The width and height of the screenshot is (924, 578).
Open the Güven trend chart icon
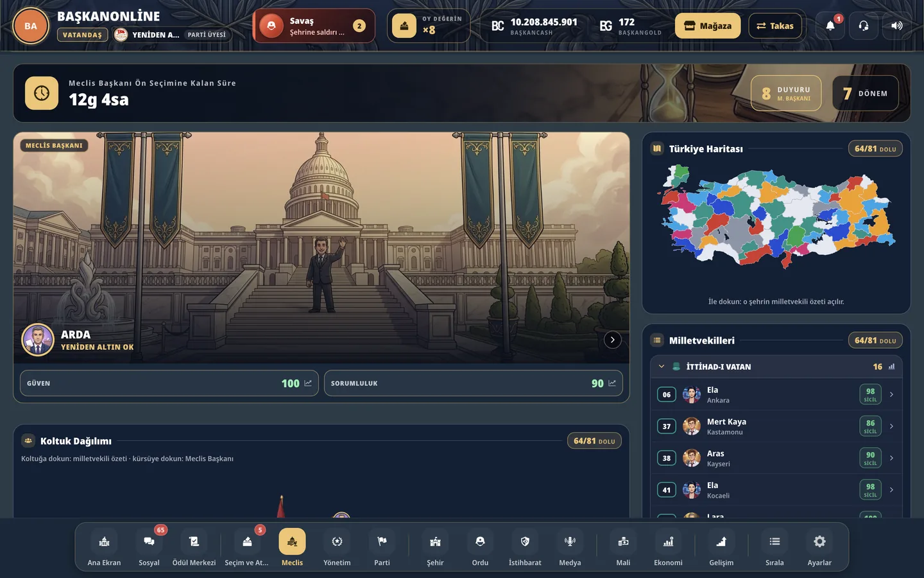pos(308,383)
